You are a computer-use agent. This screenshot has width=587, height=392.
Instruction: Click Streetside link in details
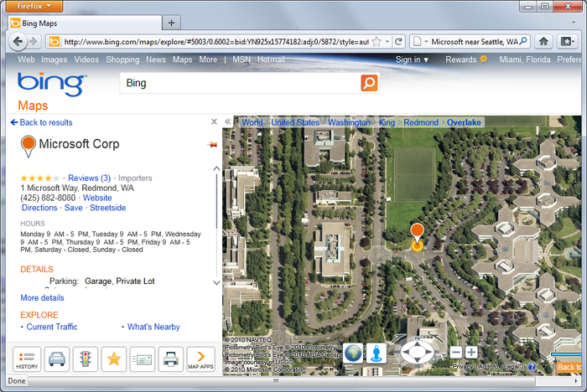pyautogui.click(x=108, y=208)
